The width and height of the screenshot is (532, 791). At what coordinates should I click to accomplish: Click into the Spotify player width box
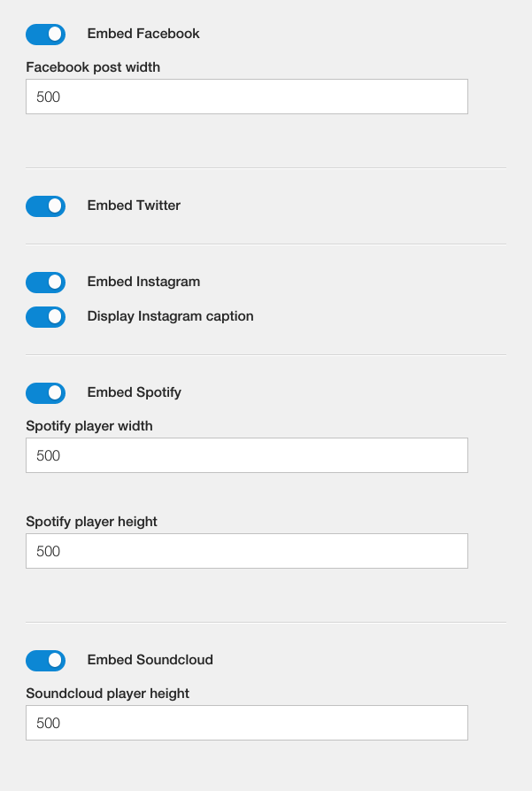pos(247,455)
